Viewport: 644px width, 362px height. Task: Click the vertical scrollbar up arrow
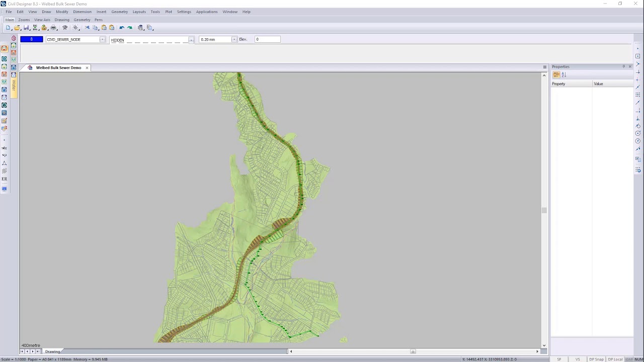click(544, 75)
